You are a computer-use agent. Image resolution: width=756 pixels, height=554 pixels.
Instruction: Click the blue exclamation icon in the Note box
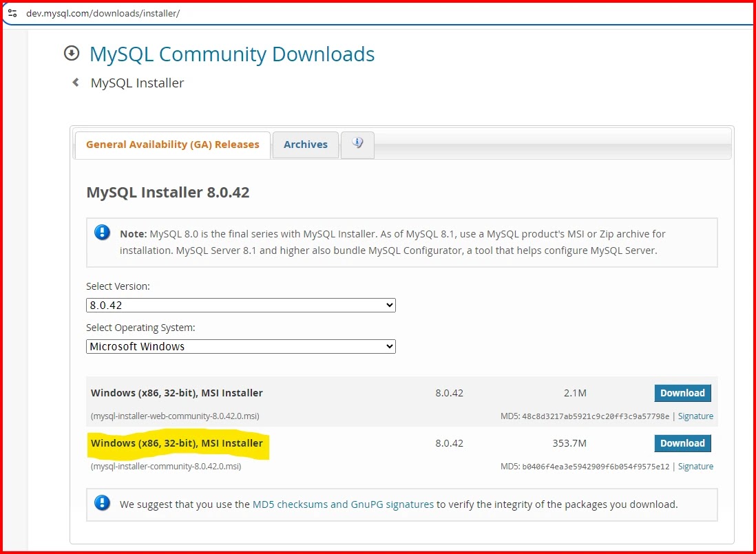(x=102, y=233)
